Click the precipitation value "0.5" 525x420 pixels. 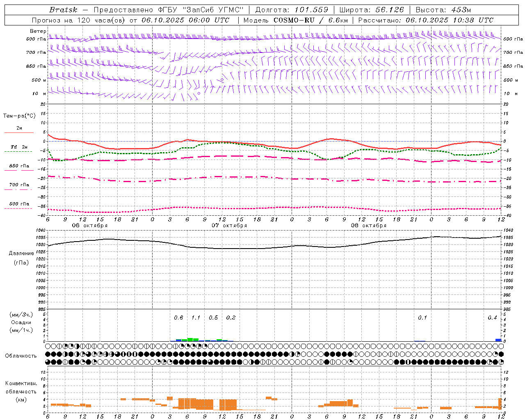(x=213, y=317)
